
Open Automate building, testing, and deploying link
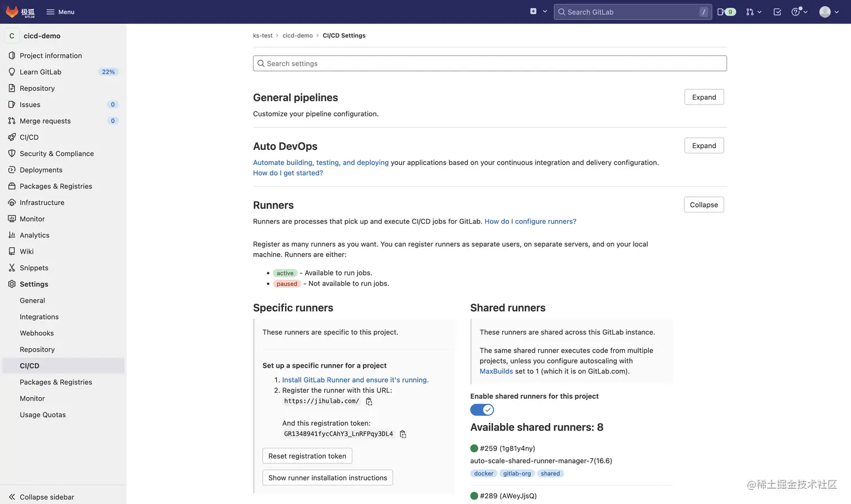tap(321, 163)
